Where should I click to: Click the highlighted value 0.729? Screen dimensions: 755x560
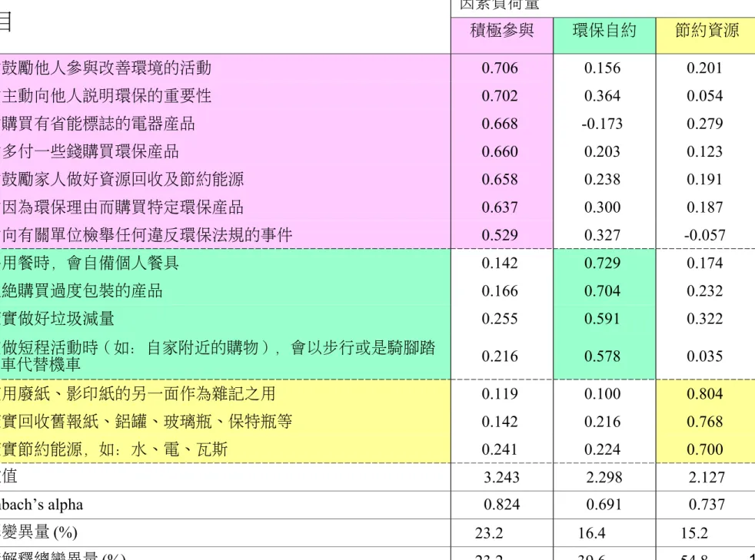coord(602,263)
